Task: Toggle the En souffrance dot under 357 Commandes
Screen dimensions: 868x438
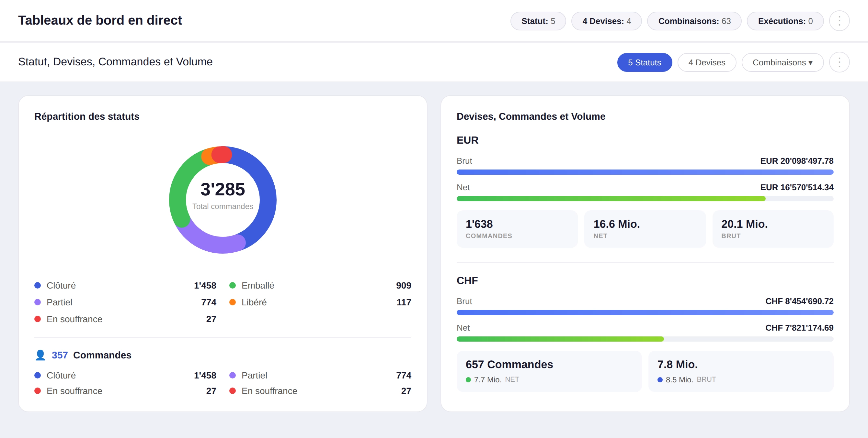Action: coord(37,391)
